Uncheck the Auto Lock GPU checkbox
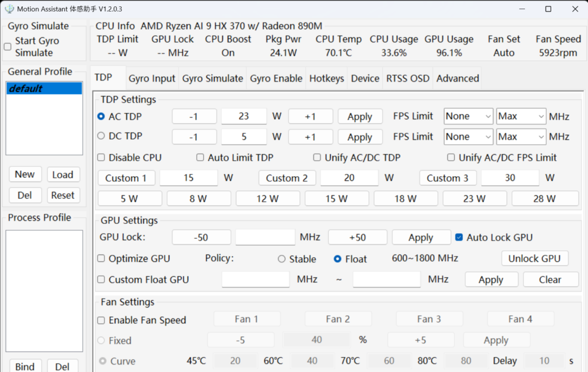The image size is (588, 372). pos(459,237)
